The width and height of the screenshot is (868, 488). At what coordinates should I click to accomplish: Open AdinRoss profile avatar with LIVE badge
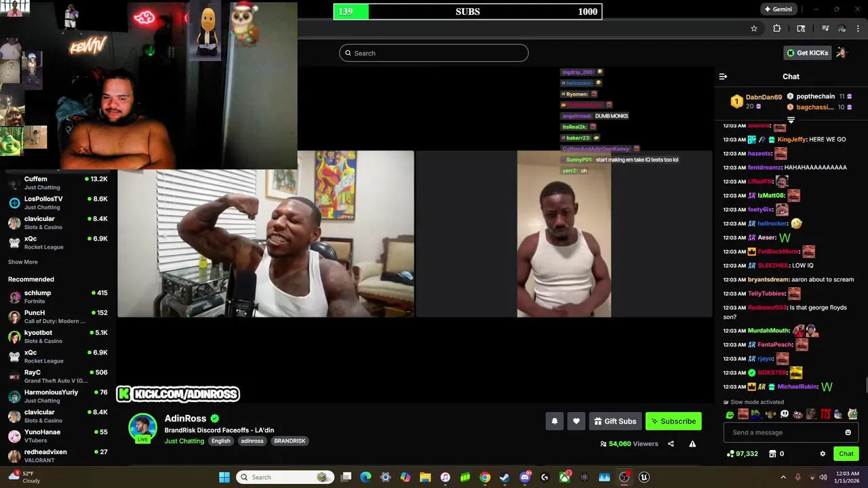[143, 428]
